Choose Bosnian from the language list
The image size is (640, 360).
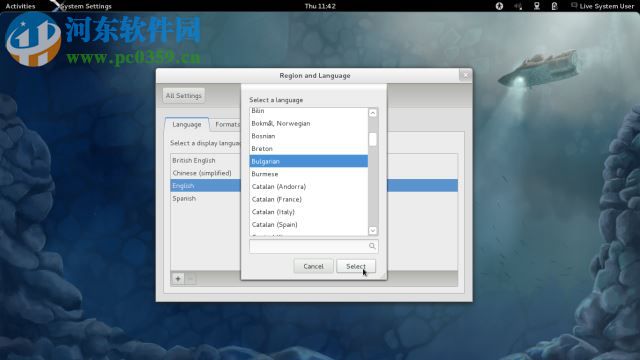309,136
